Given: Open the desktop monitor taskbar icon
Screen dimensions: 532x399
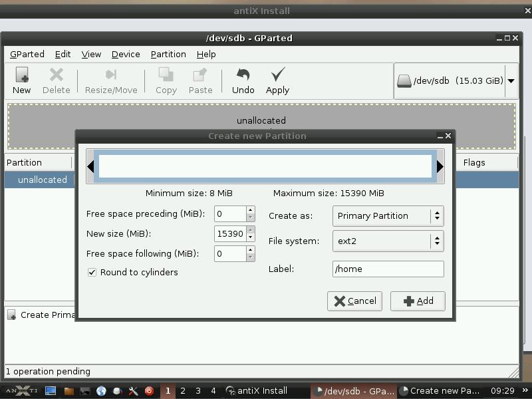Looking at the screenshot, I should point(51,391).
